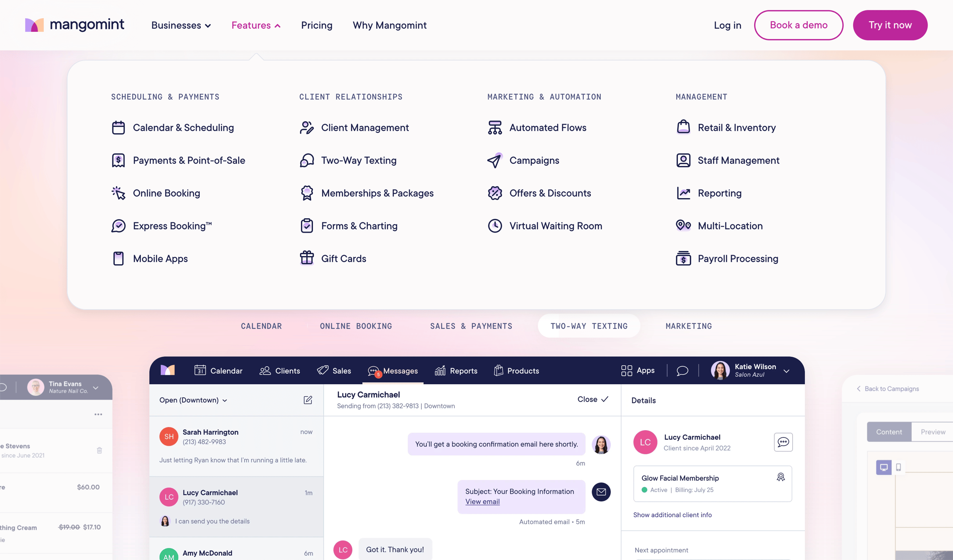Click the Try it now button
This screenshot has width=953, height=560.
[x=890, y=25]
